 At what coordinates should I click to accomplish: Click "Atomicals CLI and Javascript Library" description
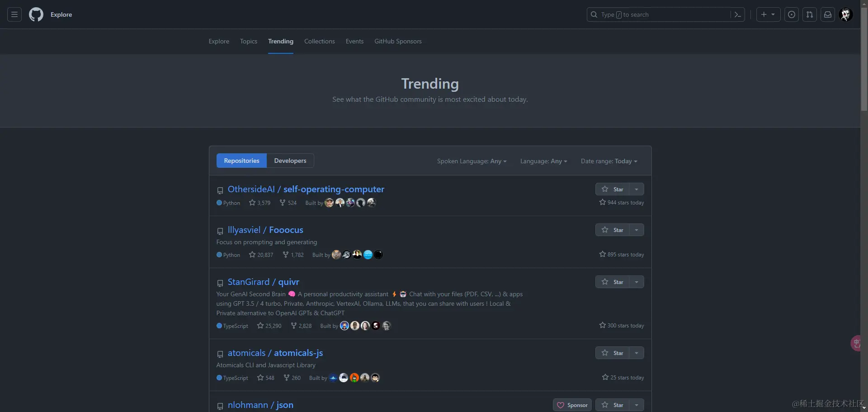(266, 365)
